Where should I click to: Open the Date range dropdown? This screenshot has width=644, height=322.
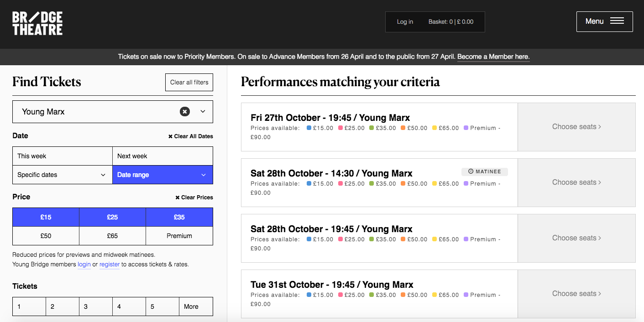point(162,175)
